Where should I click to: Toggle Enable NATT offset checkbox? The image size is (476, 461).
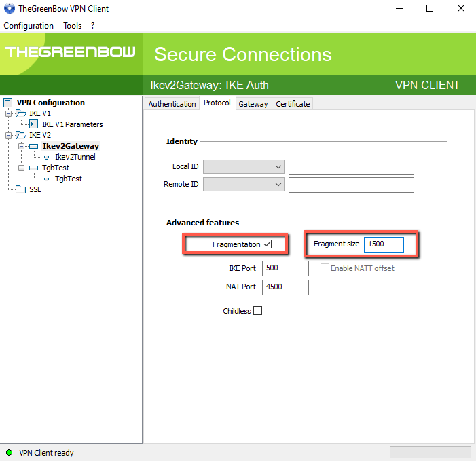point(325,268)
